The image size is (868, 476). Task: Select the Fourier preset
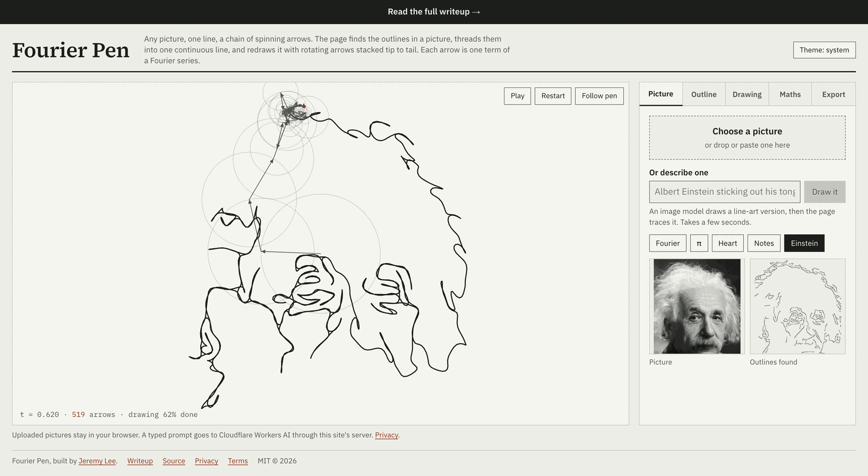668,243
